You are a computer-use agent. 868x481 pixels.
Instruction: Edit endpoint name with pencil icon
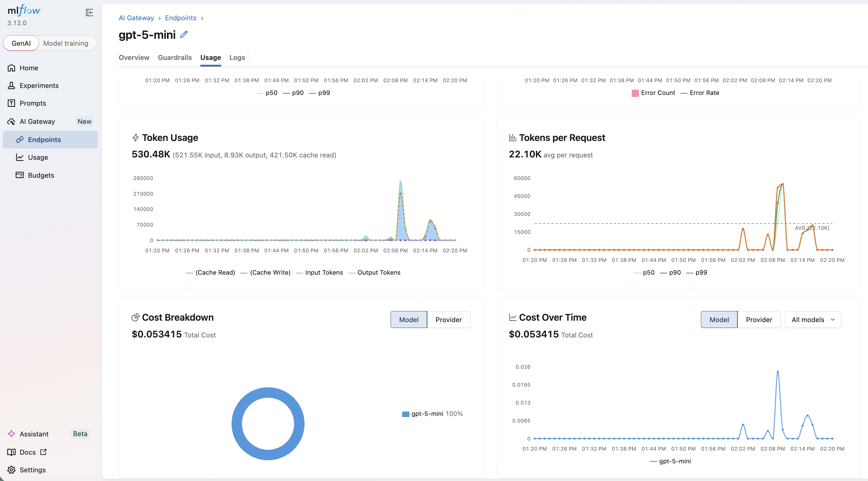[184, 34]
